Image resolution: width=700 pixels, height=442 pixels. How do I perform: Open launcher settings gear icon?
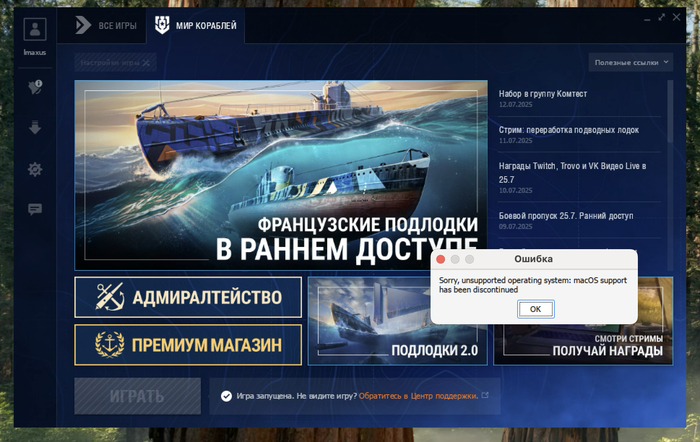pyautogui.click(x=35, y=169)
